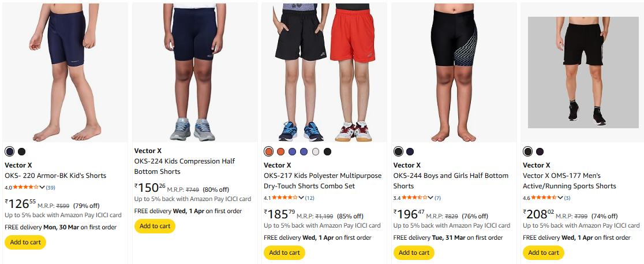Select the white color swatch for OKS-217 shorts
The height and width of the screenshot is (264, 644).
[315, 151]
